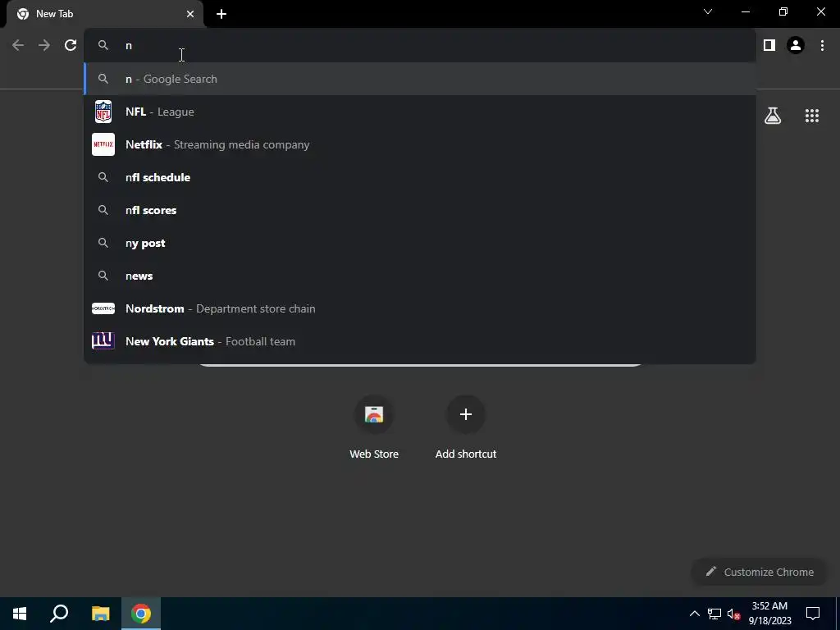This screenshot has width=840, height=630.
Task: Pick the 'nfl scores' suggestion
Action: pyautogui.click(x=419, y=210)
